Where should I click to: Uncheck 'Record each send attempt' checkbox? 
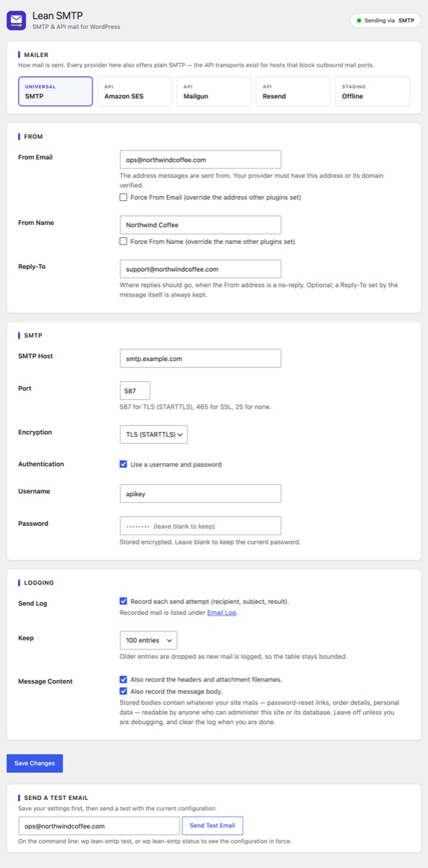coord(124,601)
